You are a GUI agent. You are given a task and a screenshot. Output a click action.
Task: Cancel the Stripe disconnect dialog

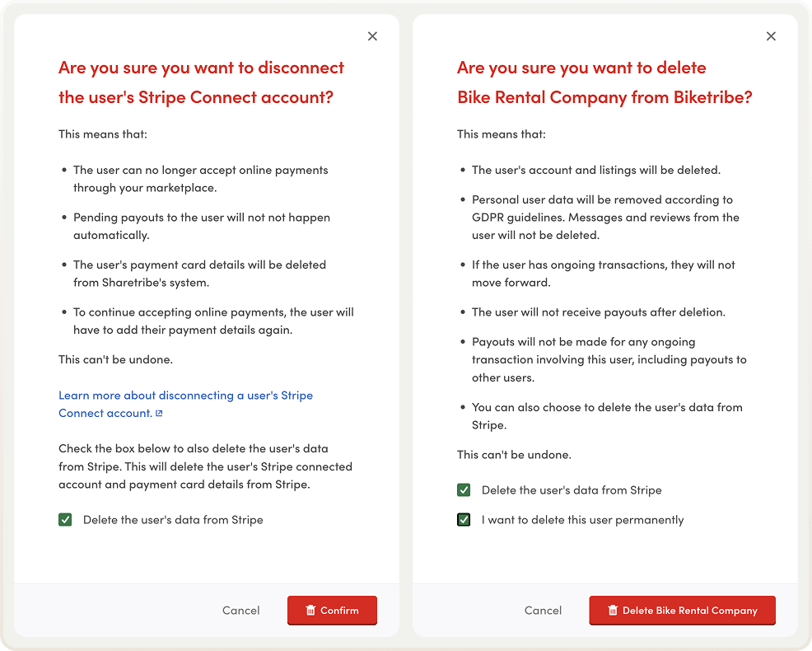(x=240, y=611)
